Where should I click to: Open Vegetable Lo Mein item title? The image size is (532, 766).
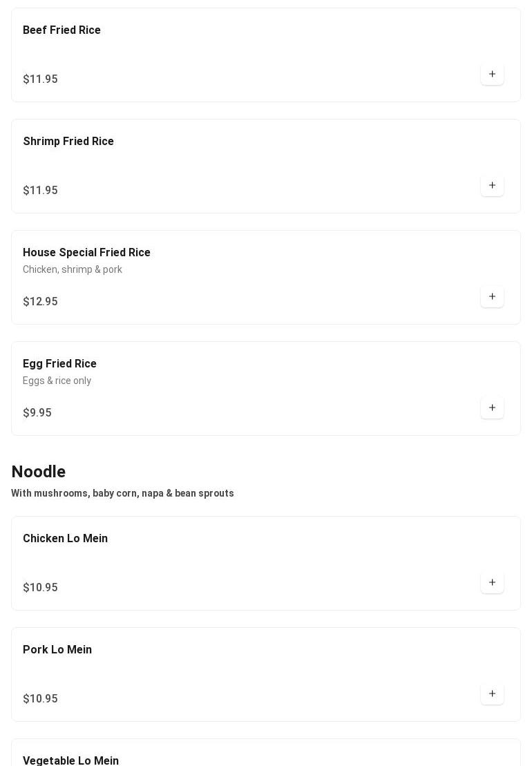tap(71, 760)
